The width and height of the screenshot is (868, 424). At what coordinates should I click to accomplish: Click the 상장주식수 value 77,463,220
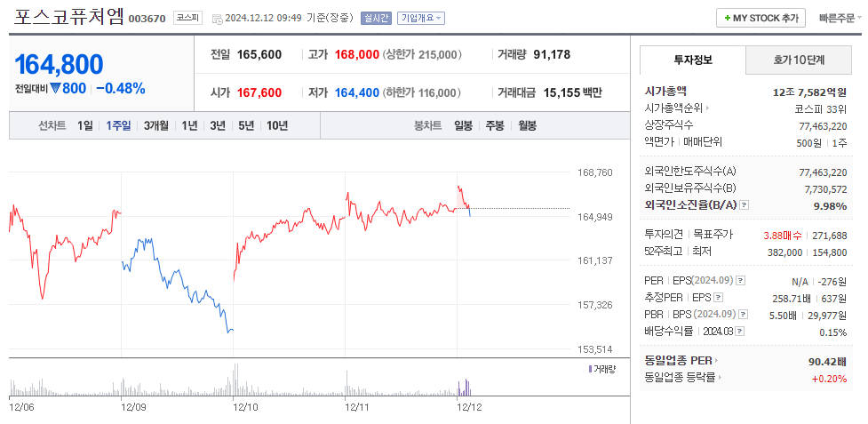(x=824, y=125)
